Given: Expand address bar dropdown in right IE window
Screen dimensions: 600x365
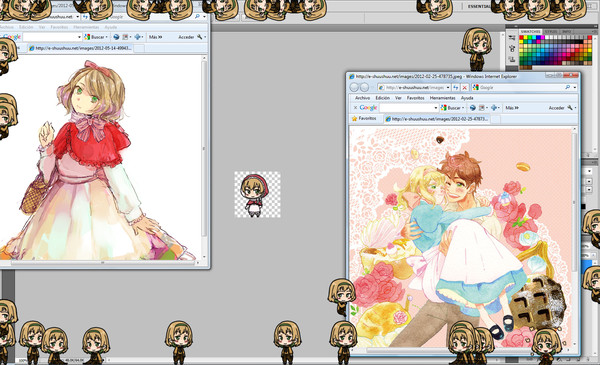Looking at the screenshot, I should pyautogui.click(x=448, y=88).
